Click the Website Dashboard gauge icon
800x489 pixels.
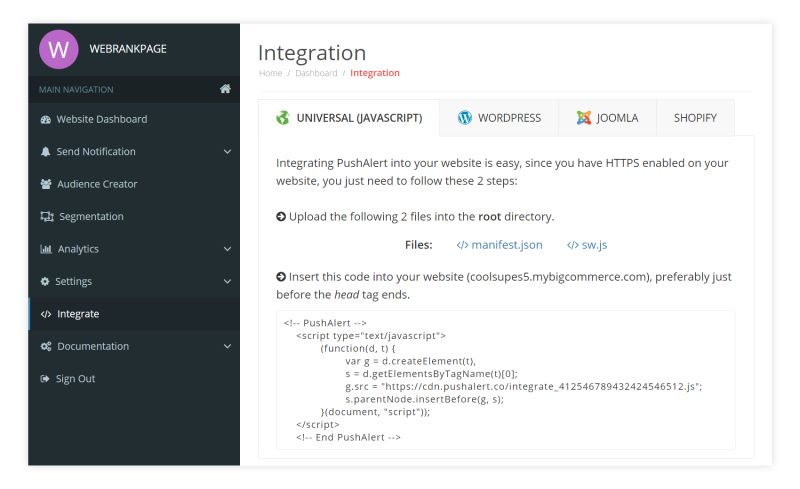click(x=46, y=119)
